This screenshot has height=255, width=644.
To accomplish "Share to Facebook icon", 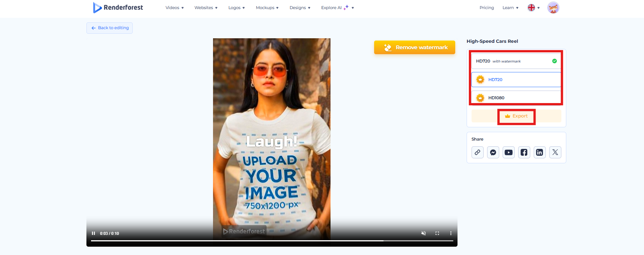I will 524,152.
